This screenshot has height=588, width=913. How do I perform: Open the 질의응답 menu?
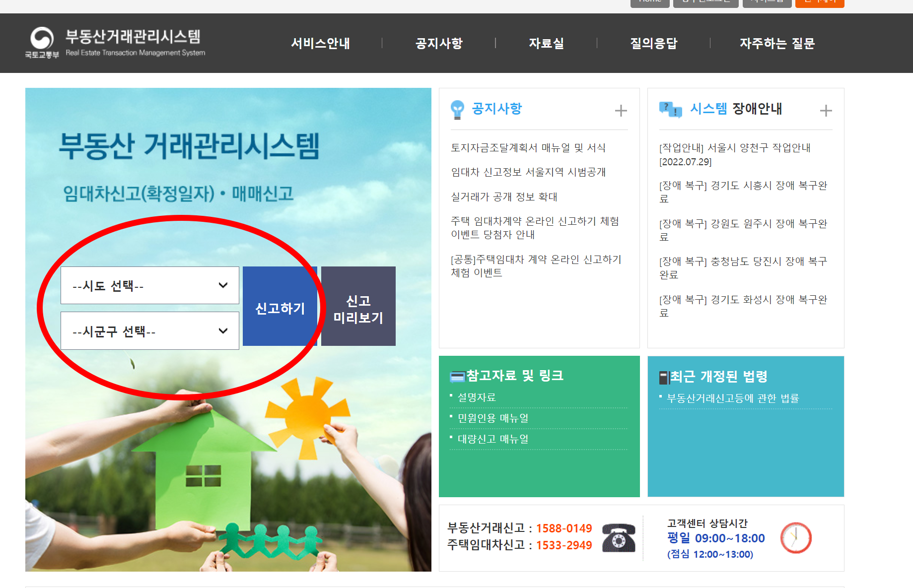pyautogui.click(x=653, y=43)
